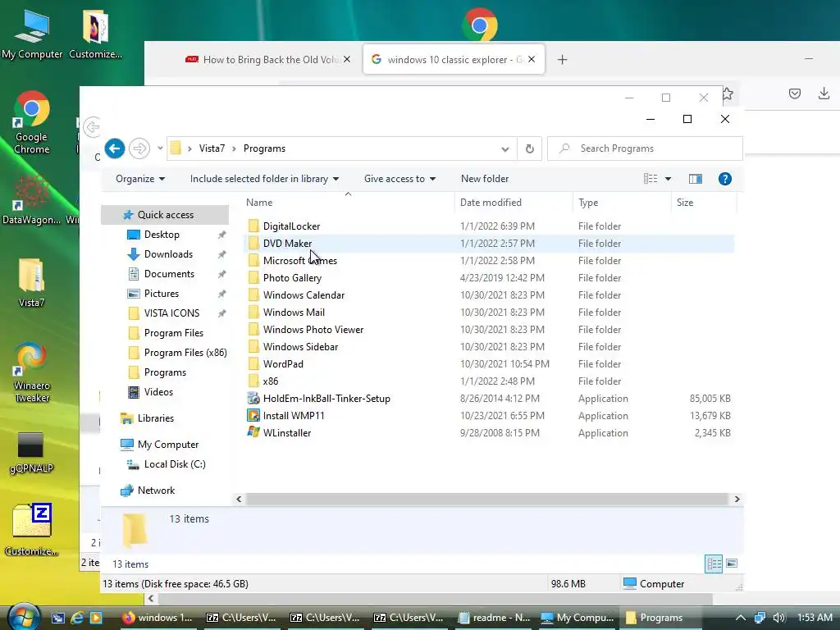Image resolution: width=840 pixels, height=630 pixels.
Task: Switch to readme Notepad taskbar button
Action: 494,618
